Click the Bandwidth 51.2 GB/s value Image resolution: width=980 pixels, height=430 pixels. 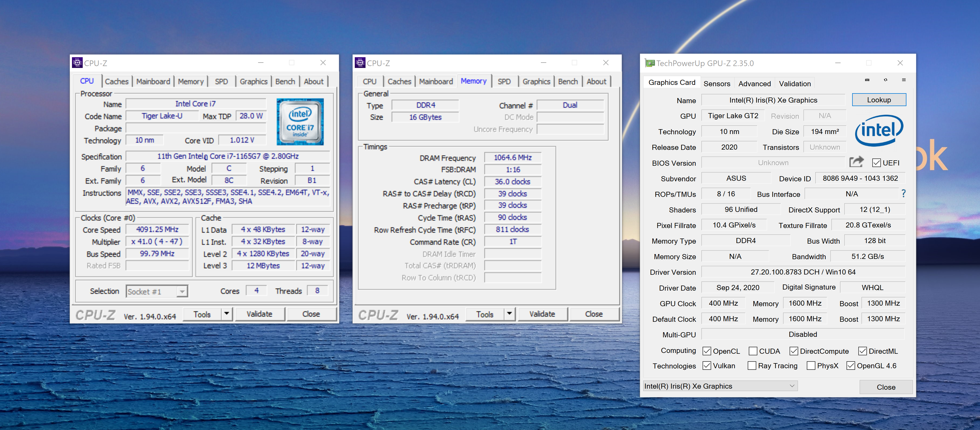[867, 256]
